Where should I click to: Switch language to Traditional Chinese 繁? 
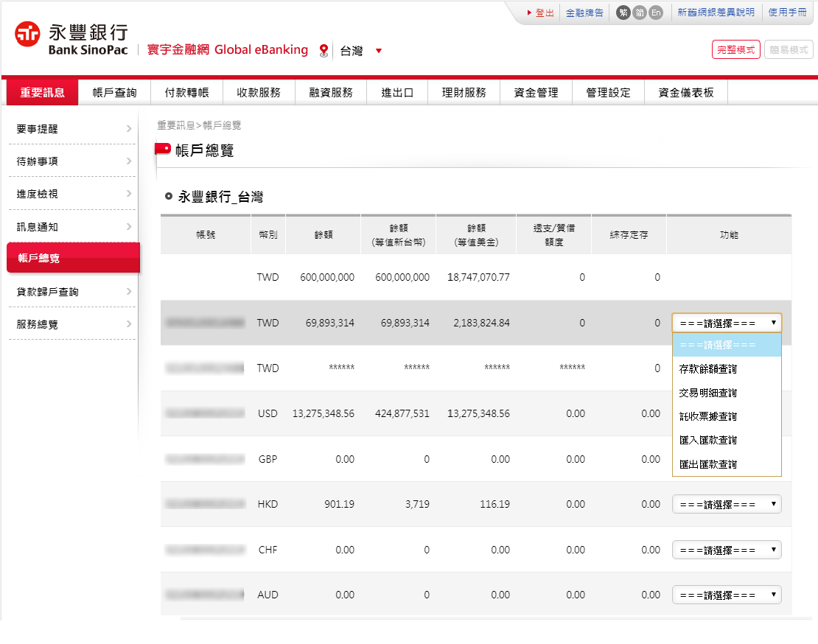click(623, 13)
